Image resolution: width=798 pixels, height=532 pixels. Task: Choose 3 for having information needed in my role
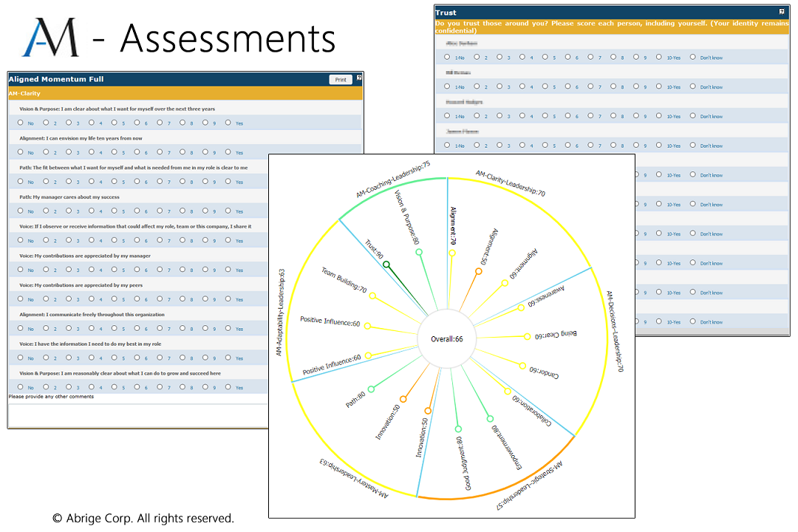pyautogui.click(x=69, y=358)
